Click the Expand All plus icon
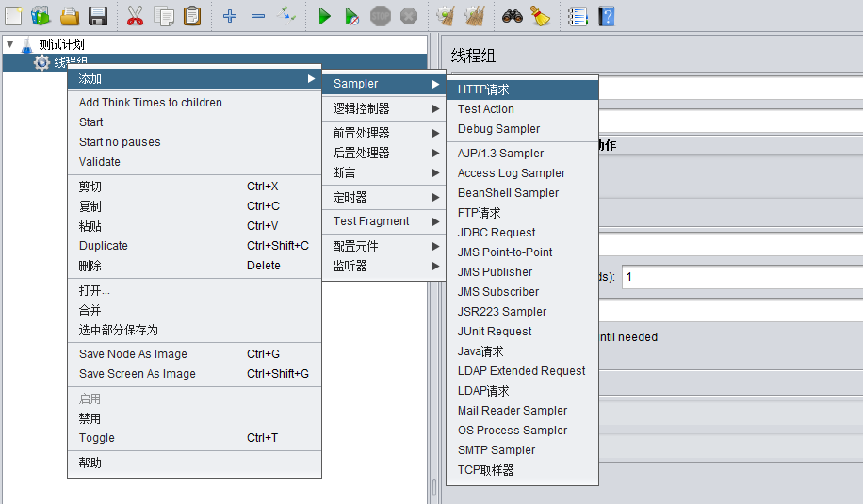 (230, 16)
